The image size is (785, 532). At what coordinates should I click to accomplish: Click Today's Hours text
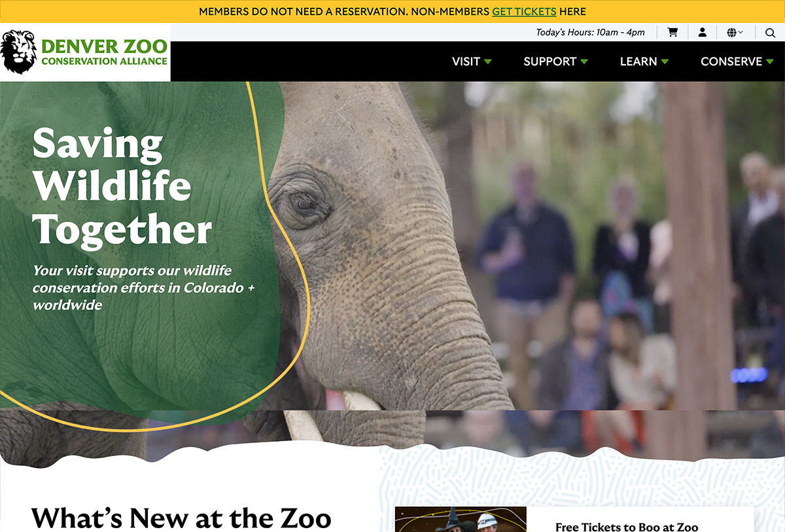[590, 32]
